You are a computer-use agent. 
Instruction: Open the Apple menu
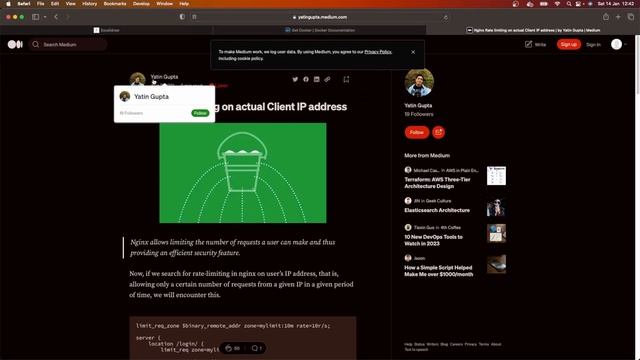click(x=8, y=4)
